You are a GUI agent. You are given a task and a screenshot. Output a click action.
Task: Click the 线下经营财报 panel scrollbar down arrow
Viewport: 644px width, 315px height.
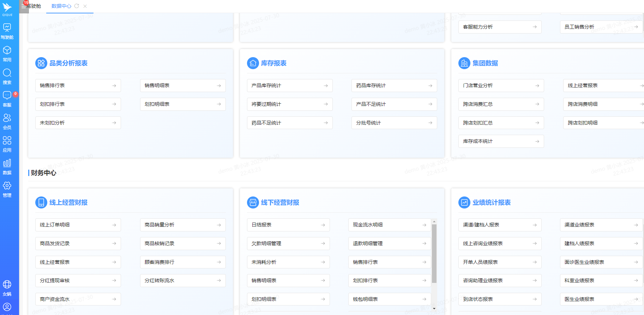point(434,308)
